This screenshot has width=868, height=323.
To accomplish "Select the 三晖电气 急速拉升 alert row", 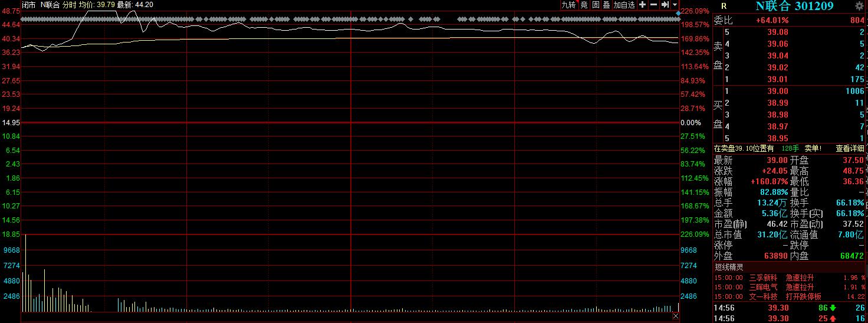I will point(790,287).
